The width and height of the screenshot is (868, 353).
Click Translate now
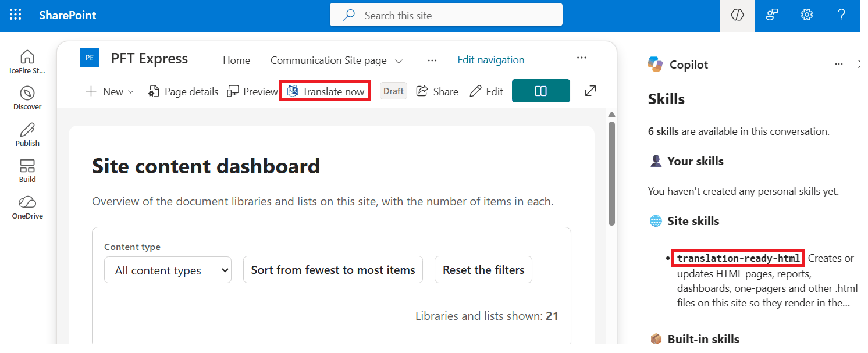click(326, 91)
